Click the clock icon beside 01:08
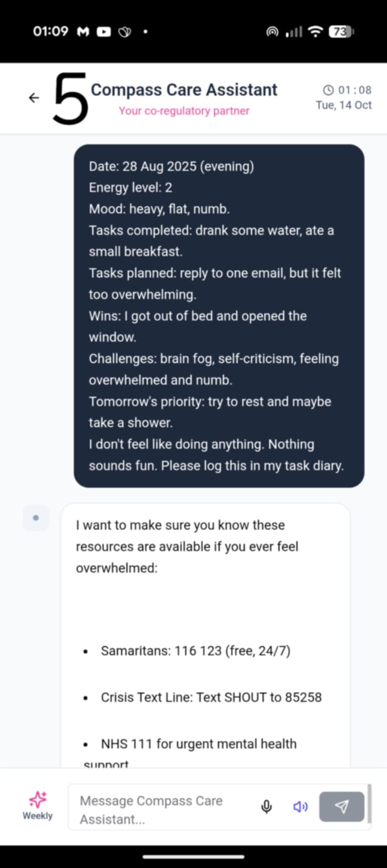The width and height of the screenshot is (387, 868). click(x=328, y=90)
